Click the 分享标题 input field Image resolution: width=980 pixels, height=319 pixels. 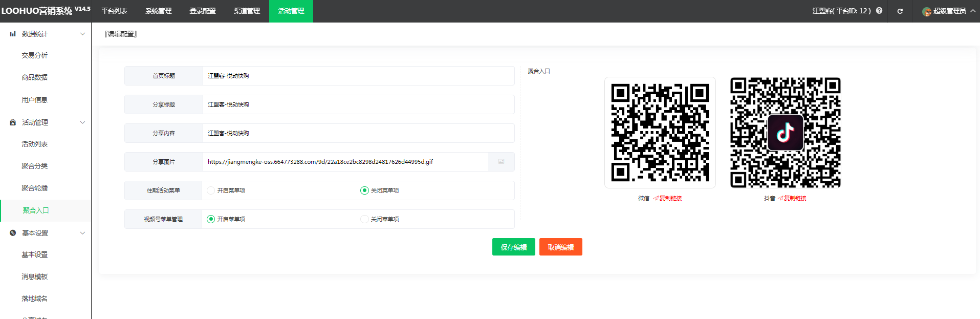point(358,104)
